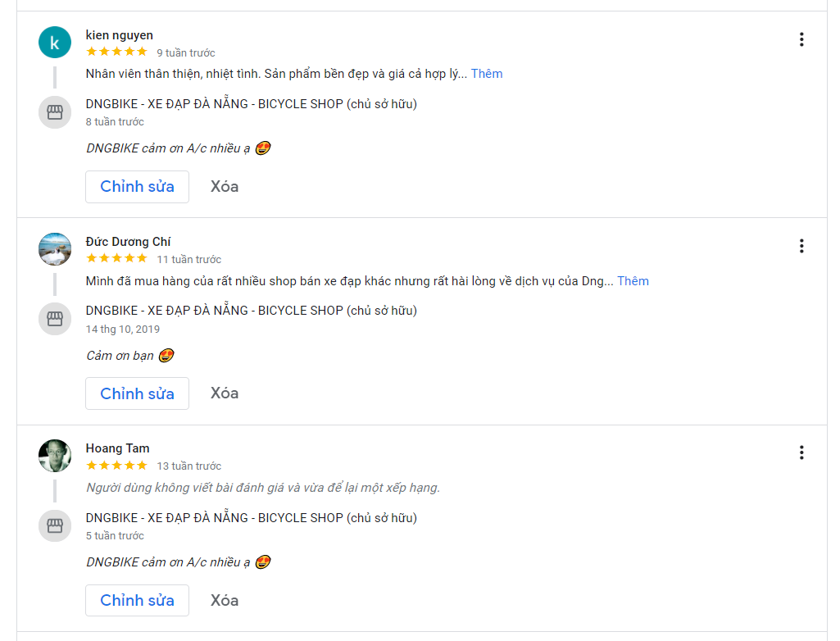Viewport: 840px width, 641px height.
Task: Expand kien nguyen's review with Thêm
Action: tap(487, 74)
